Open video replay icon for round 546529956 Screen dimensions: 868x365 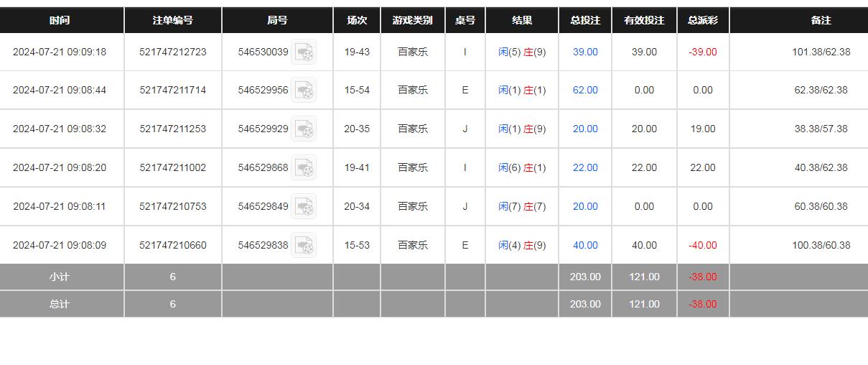tap(304, 91)
